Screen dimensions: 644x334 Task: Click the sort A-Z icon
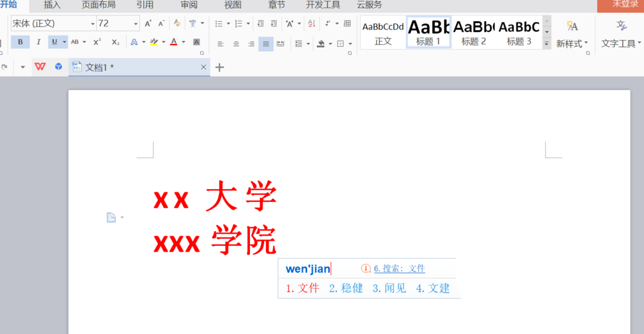(312, 24)
